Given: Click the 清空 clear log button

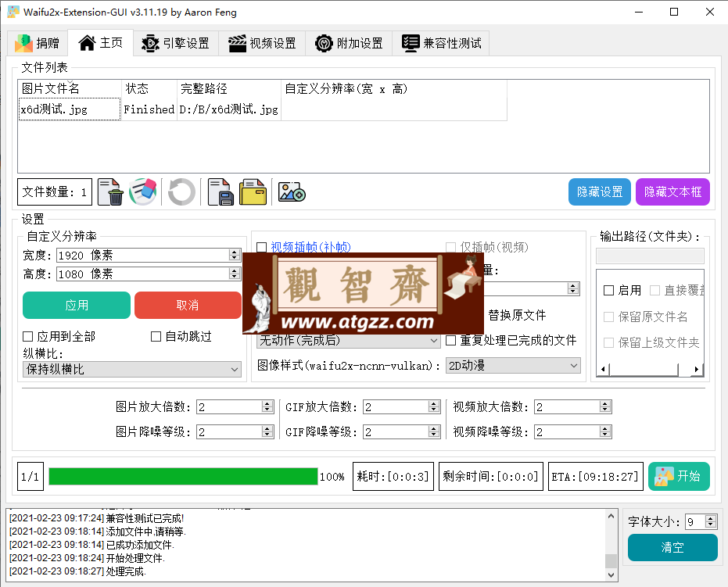Looking at the screenshot, I should 672,548.
